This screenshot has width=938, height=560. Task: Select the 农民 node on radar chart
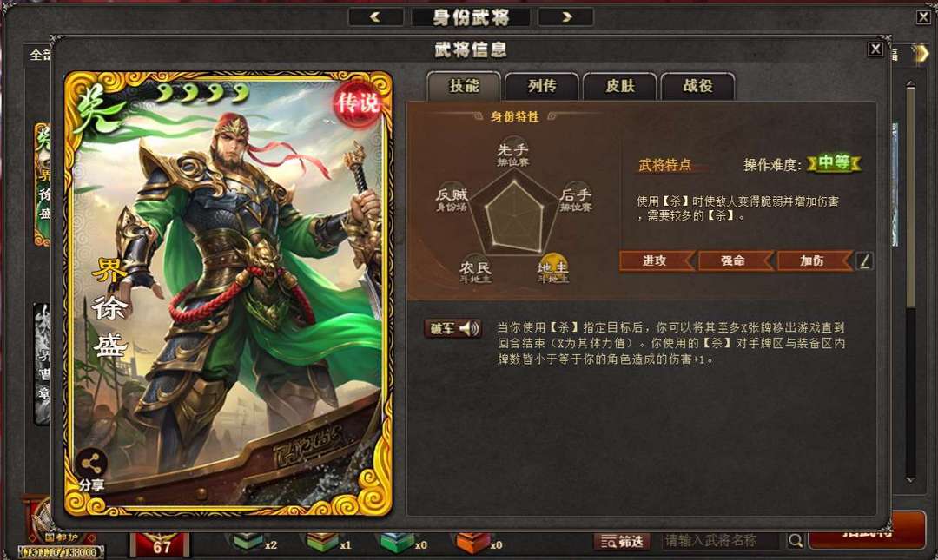tap(475, 270)
